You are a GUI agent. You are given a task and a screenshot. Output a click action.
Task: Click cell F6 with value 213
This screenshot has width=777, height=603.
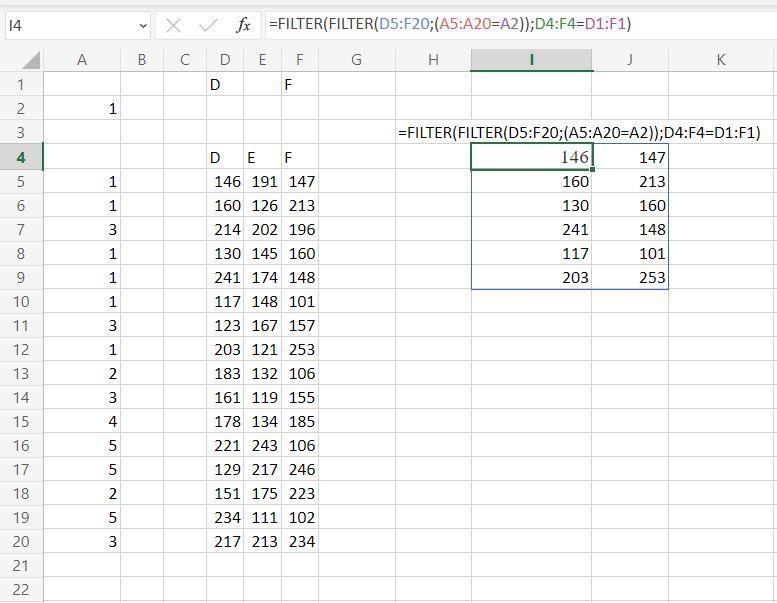coord(300,205)
